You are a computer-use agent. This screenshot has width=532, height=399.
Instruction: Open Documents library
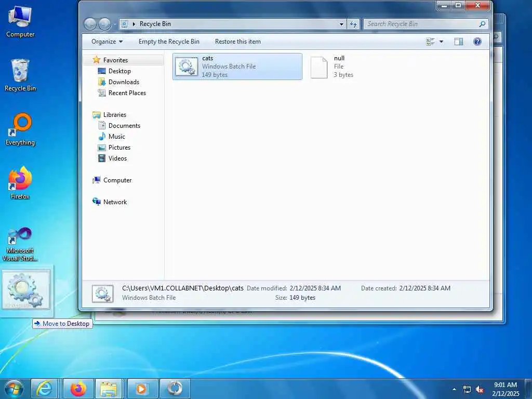click(124, 126)
